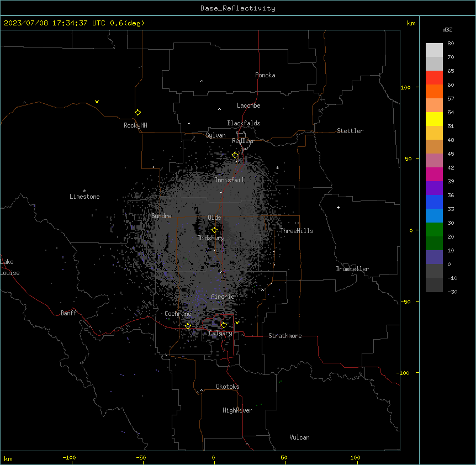Click the RedDeer map label
Viewport: 476px width, 465px height.
(x=243, y=141)
